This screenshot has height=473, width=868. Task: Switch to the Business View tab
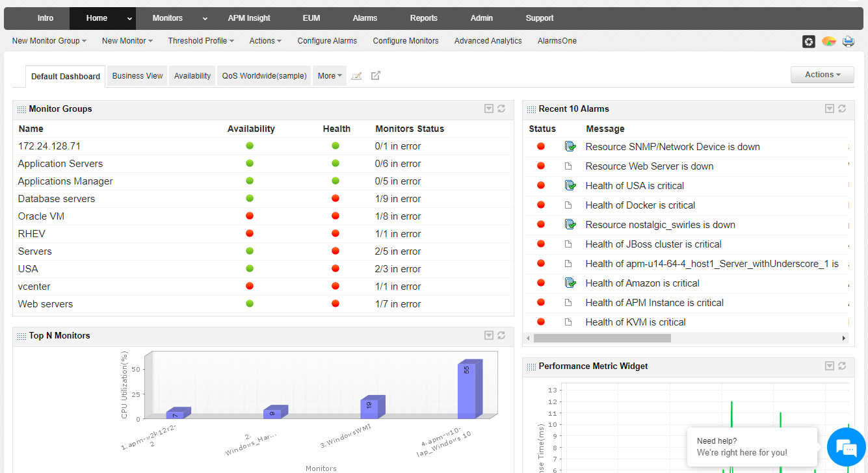pos(137,75)
